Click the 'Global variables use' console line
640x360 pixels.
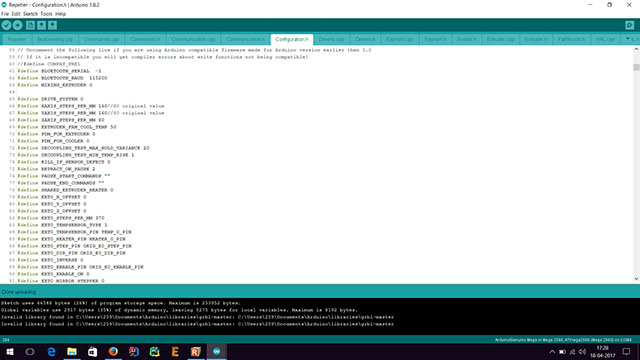[x=179, y=310]
